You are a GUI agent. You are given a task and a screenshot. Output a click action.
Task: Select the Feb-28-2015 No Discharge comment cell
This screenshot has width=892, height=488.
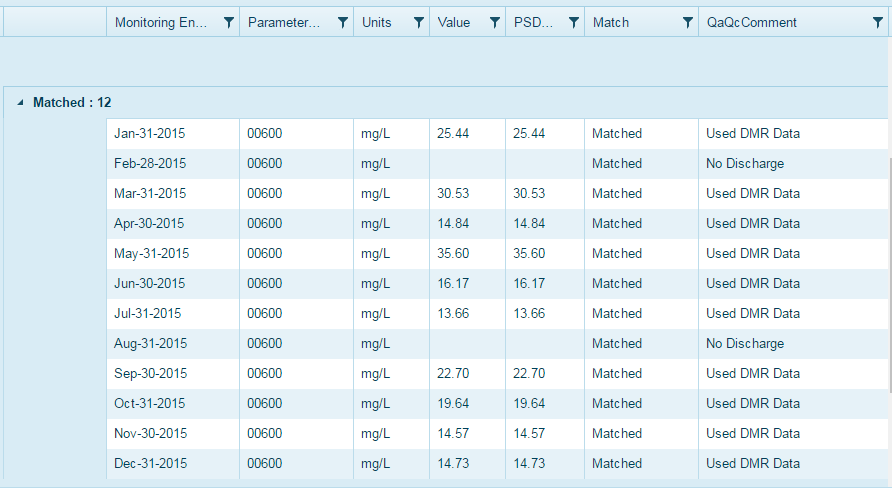tap(745, 163)
